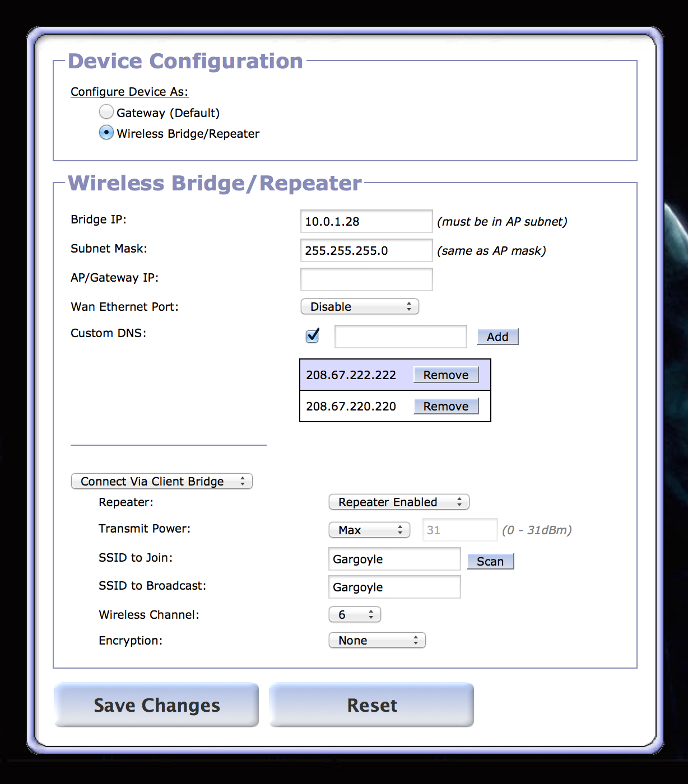Open the Encryption dropdown
This screenshot has width=688, height=784.
coord(377,640)
